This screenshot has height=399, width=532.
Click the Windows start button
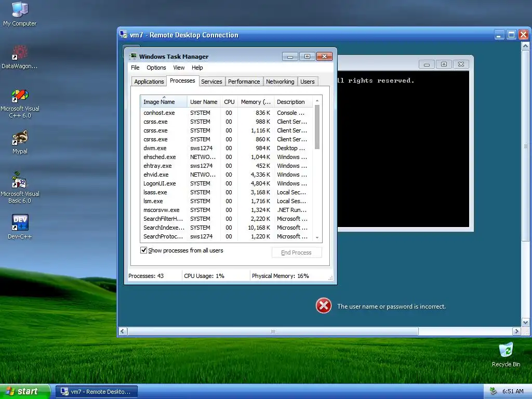point(25,391)
